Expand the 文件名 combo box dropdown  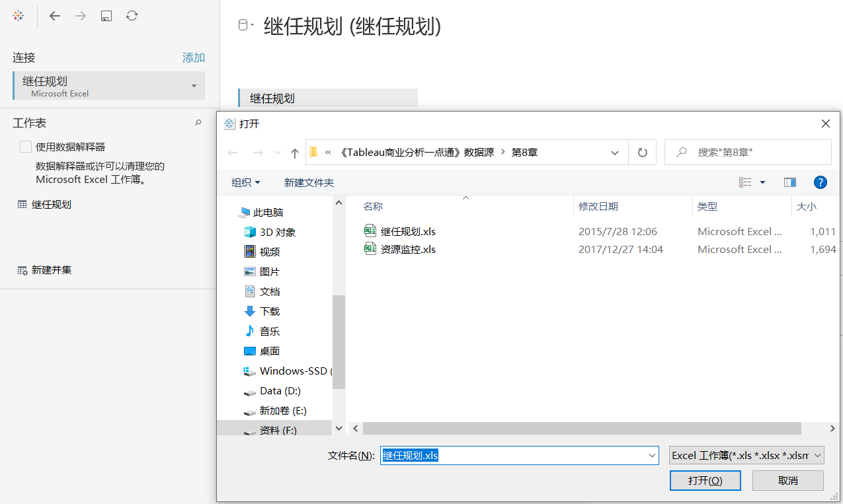coord(653,455)
